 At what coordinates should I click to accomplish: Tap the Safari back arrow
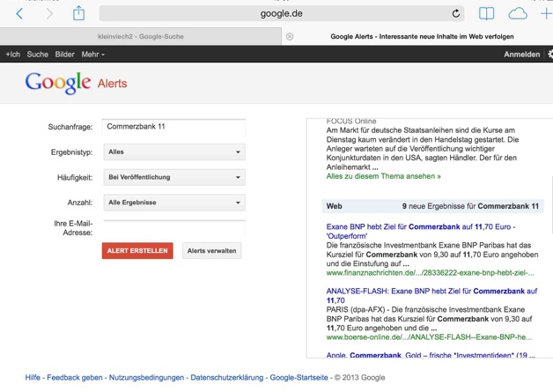coord(19,13)
